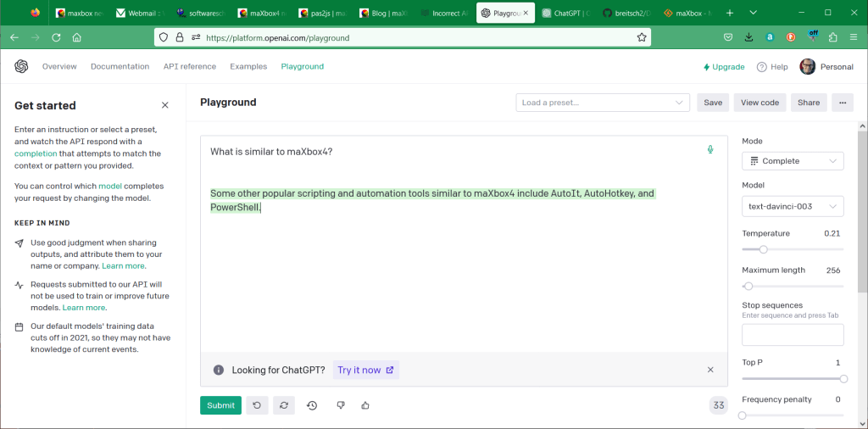Screen dimensions: 868x429
Task: Go to the Documentation nav item
Action: (x=120, y=66)
